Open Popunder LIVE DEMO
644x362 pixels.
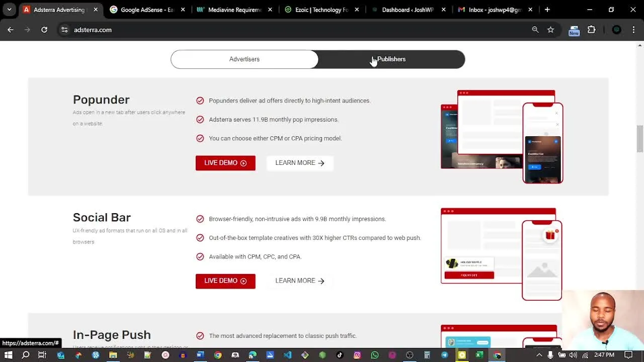225,163
